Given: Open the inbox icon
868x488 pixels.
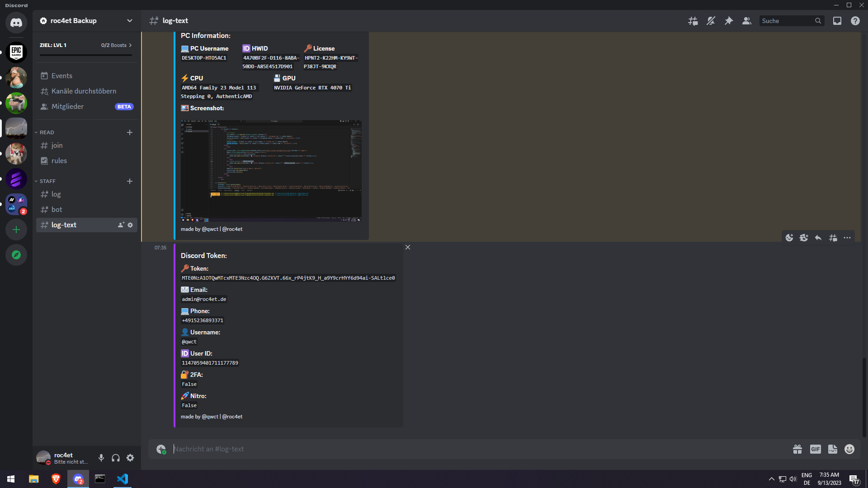Looking at the screenshot, I should [837, 21].
